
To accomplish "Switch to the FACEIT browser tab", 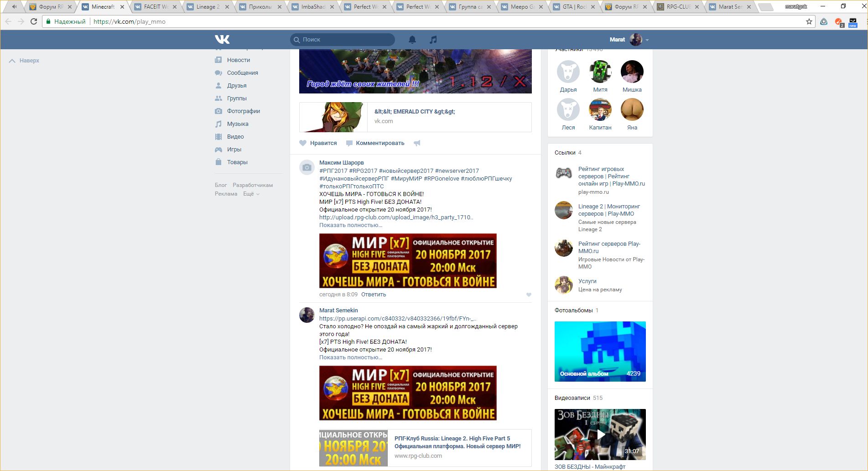I will (x=156, y=7).
